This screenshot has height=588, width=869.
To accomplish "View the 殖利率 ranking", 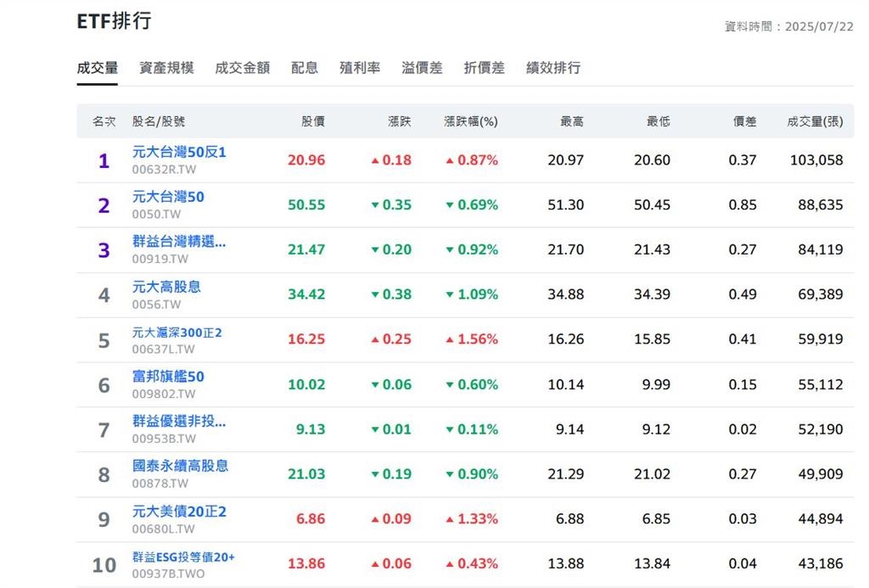I will point(360,68).
